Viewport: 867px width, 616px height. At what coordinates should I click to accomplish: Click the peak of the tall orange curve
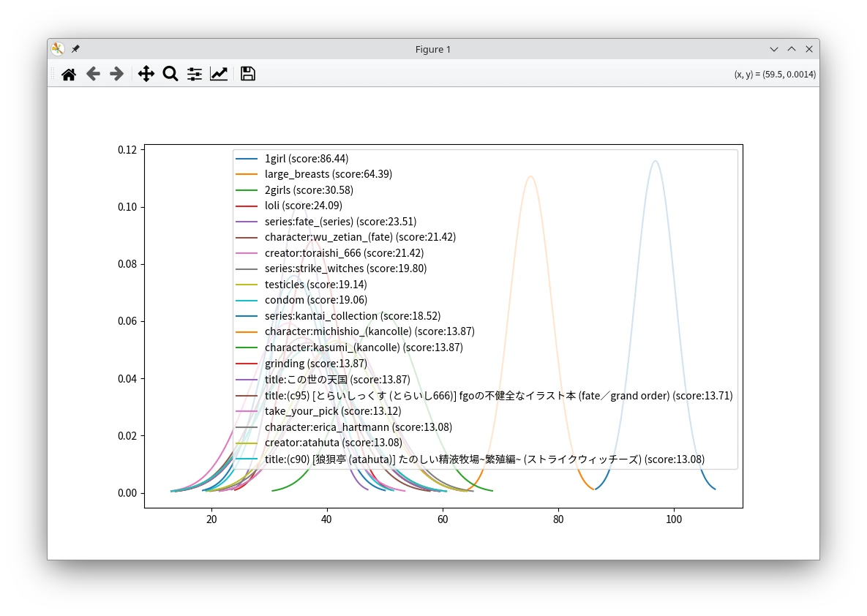(530, 176)
